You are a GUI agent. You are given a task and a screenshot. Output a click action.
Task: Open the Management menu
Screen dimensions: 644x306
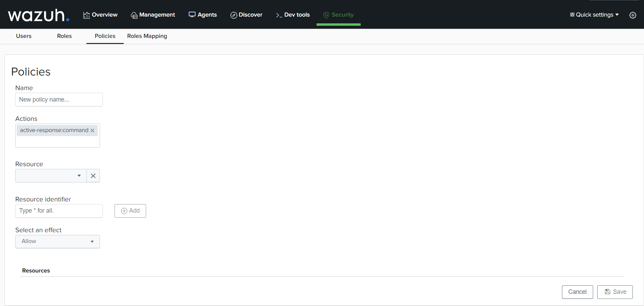click(x=153, y=15)
